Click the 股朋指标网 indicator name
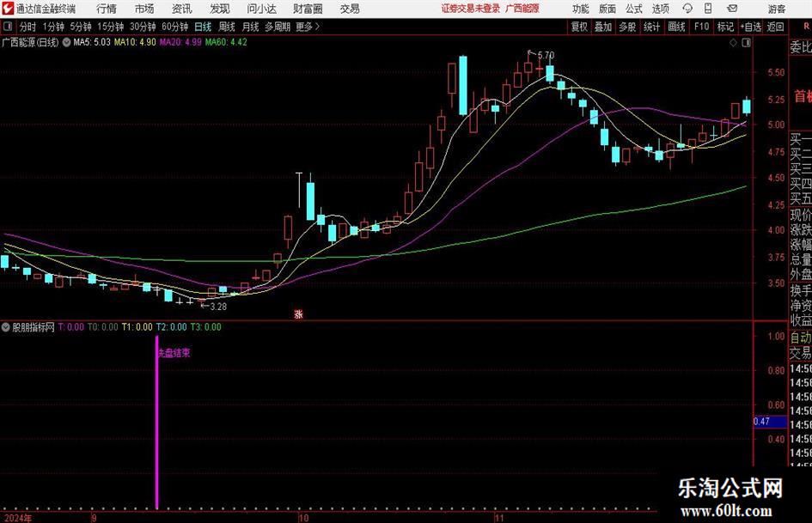This screenshot has width=812, height=523. (x=34, y=327)
